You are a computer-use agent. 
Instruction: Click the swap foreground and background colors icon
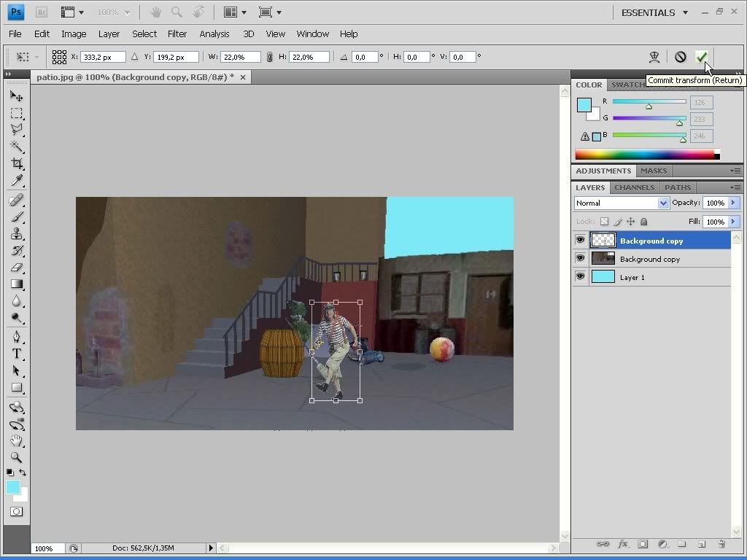23,472
